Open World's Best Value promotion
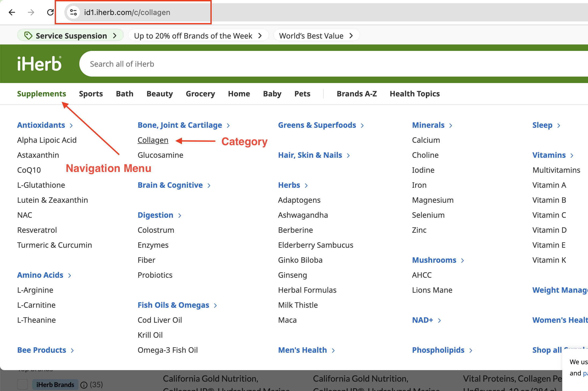The height and width of the screenshot is (391, 588). (316, 35)
